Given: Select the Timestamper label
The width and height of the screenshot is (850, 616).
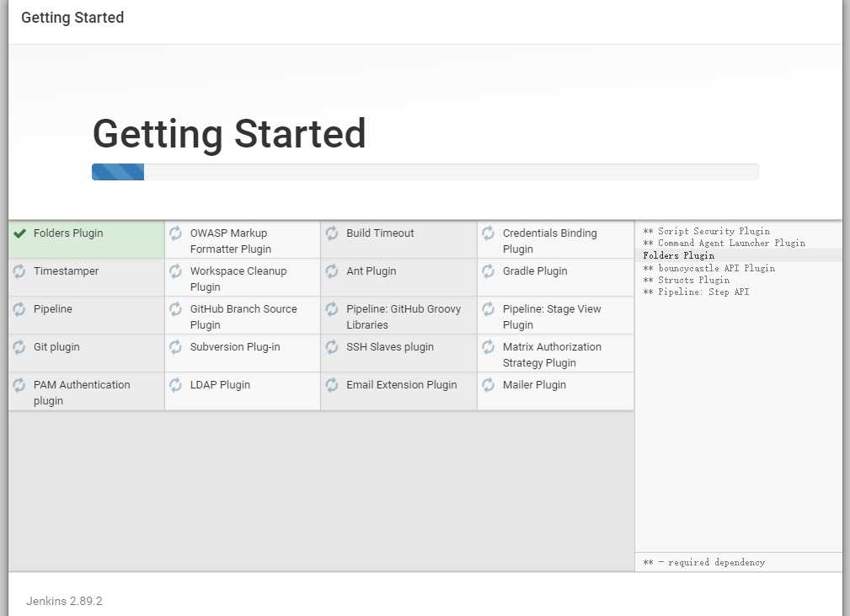Looking at the screenshot, I should pos(67,271).
